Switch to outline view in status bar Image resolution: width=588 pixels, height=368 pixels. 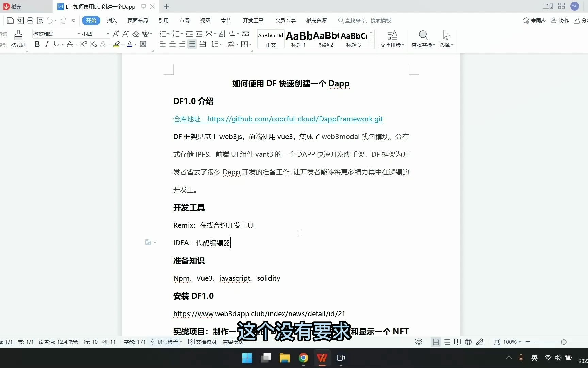(447, 342)
